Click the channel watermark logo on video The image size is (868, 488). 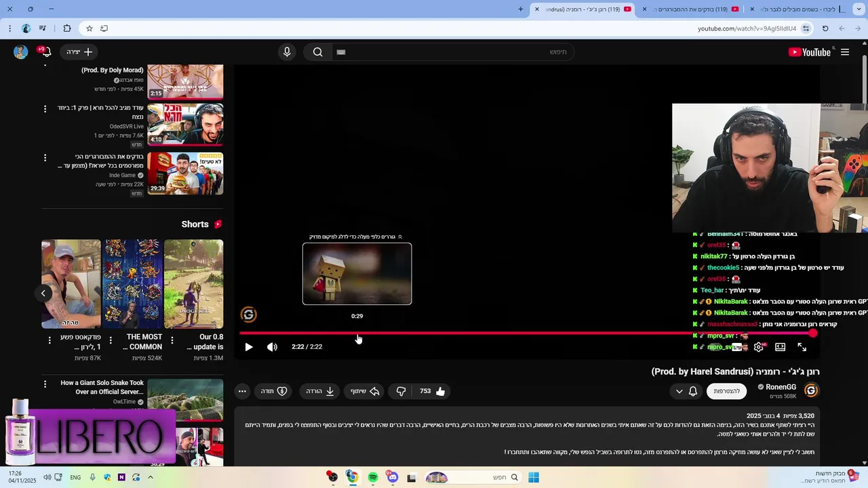coord(248,314)
